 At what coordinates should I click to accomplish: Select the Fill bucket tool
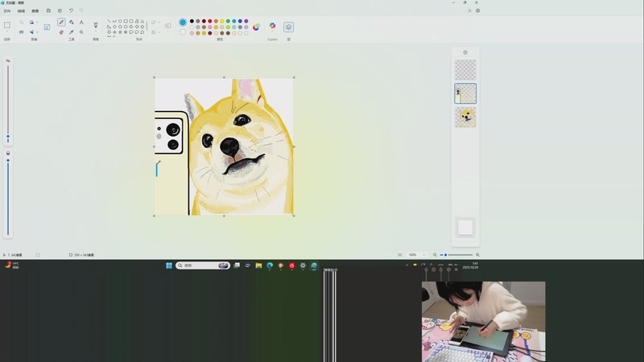(72, 23)
